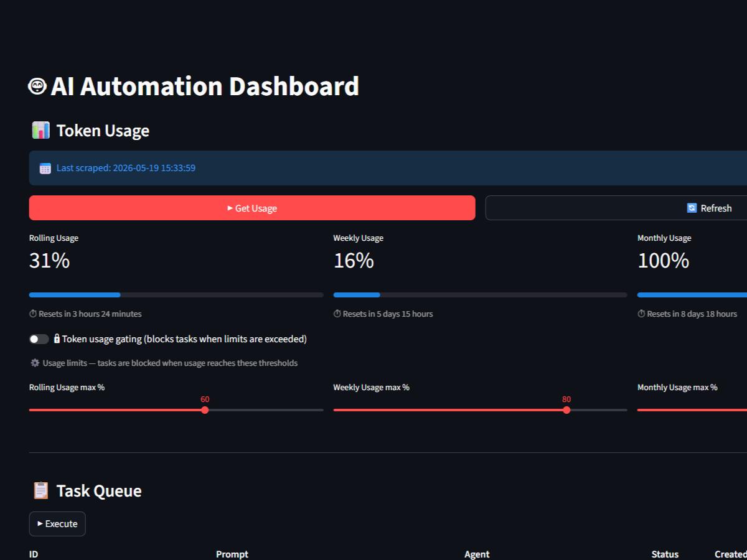Click the robot emoji icon in the dashboard title
The width and height of the screenshot is (747, 560).
point(37,86)
